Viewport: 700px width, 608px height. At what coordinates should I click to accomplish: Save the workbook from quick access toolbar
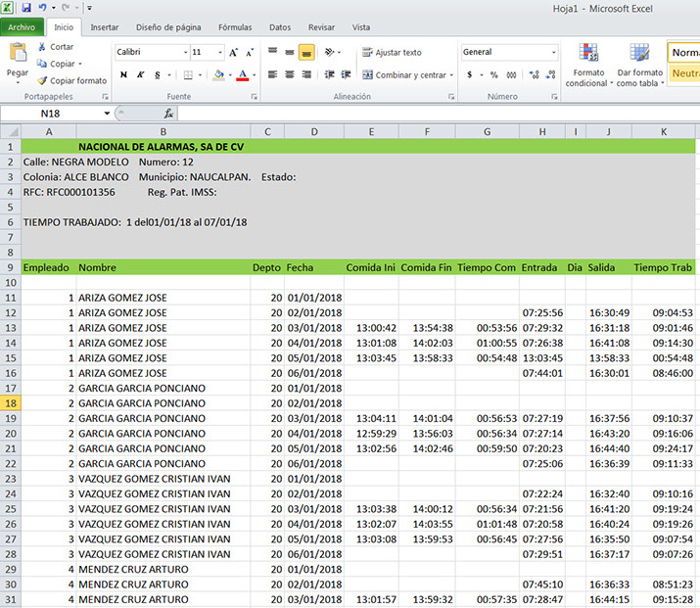coord(24,8)
